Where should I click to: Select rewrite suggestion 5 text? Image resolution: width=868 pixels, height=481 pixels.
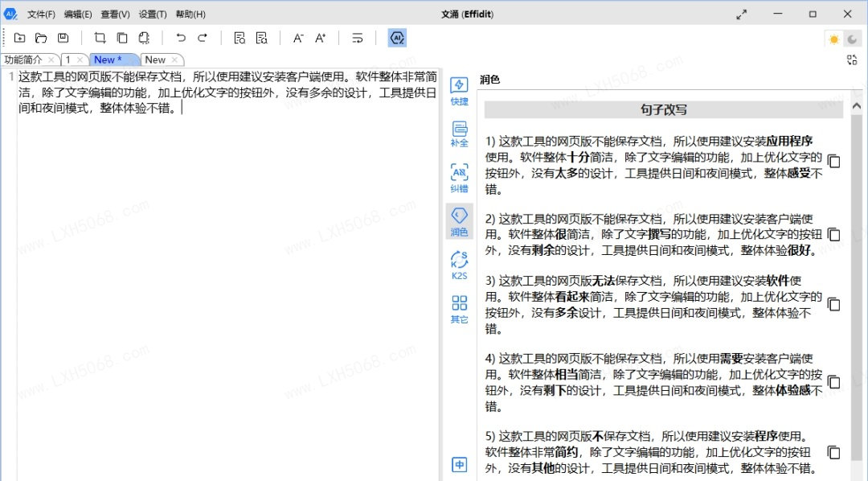coord(653,452)
